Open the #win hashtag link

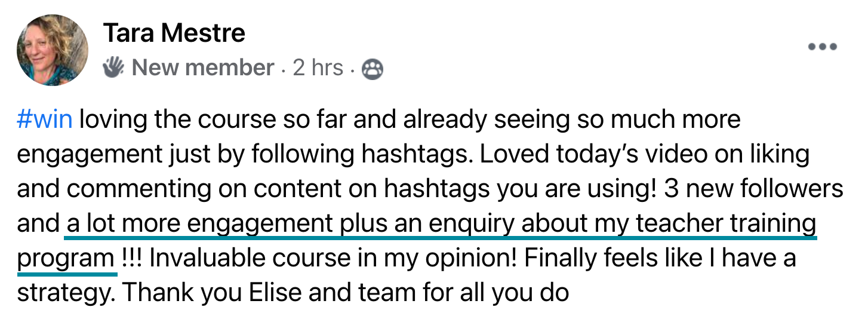[45, 120]
